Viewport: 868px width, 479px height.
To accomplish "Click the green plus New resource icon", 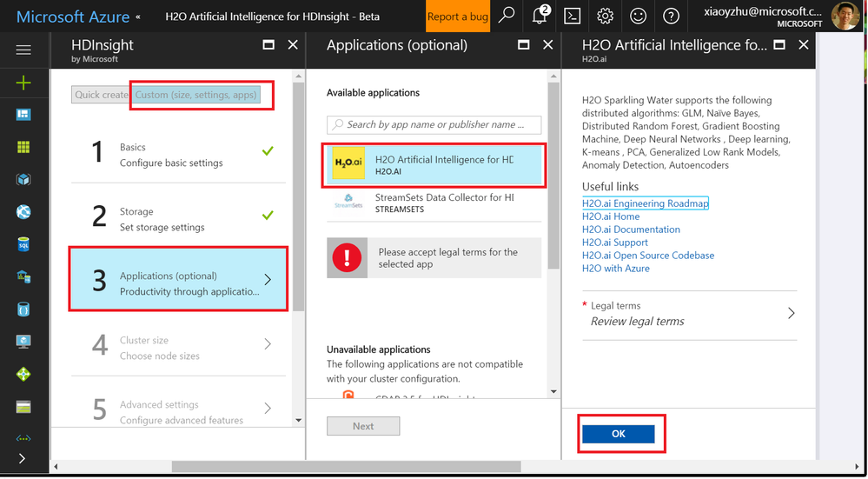I will click(23, 83).
